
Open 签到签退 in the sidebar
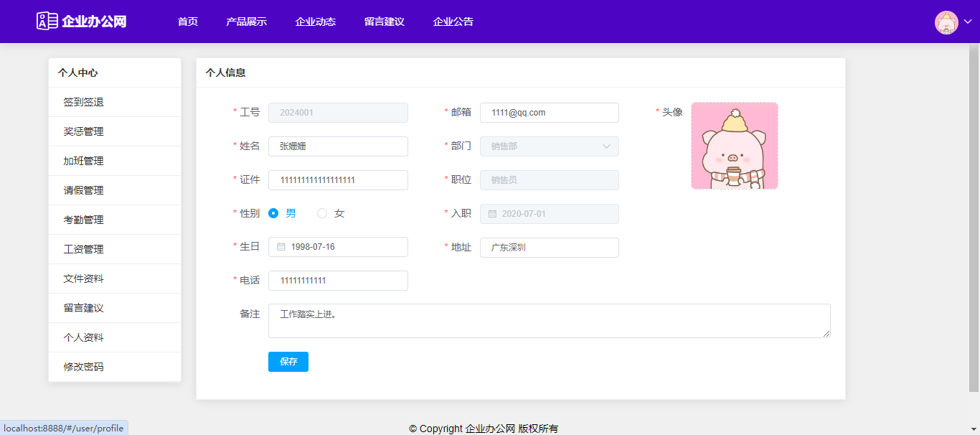(x=83, y=102)
